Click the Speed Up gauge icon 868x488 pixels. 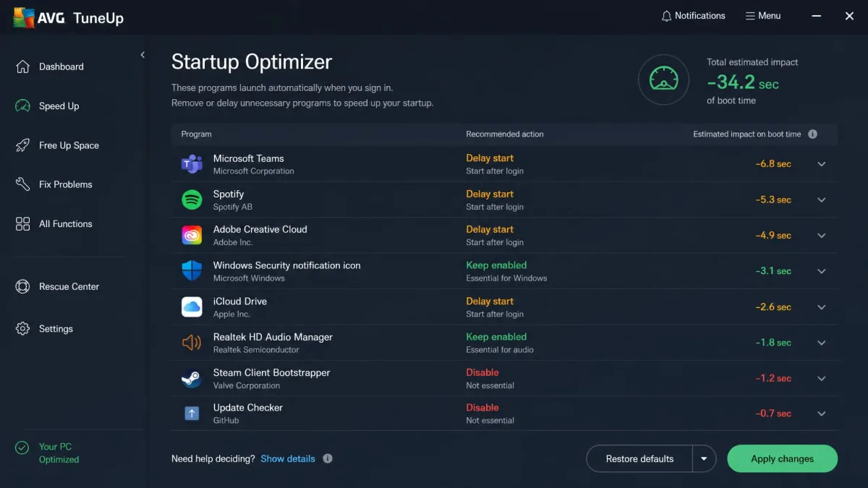(x=22, y=106)
